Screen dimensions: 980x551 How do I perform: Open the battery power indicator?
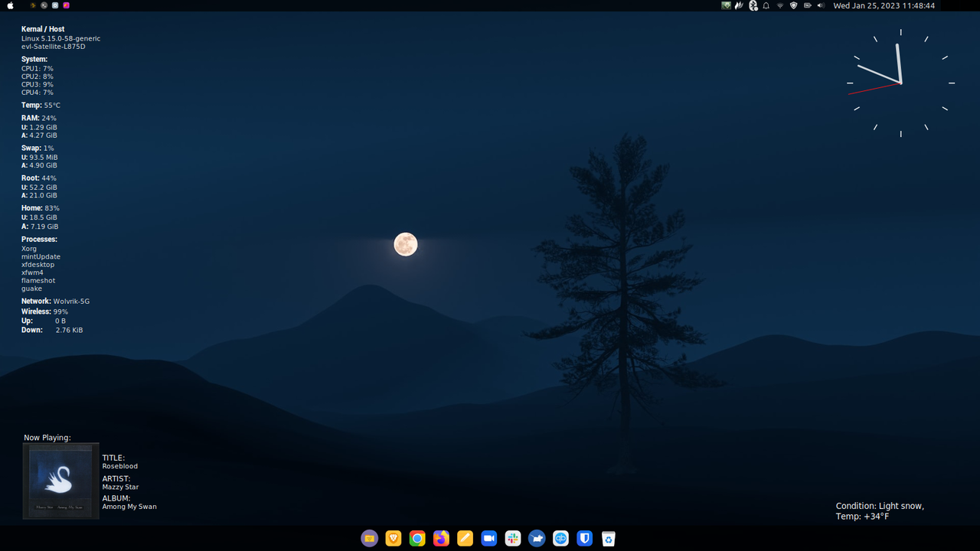pyautogui.click(x=808, y=5)
